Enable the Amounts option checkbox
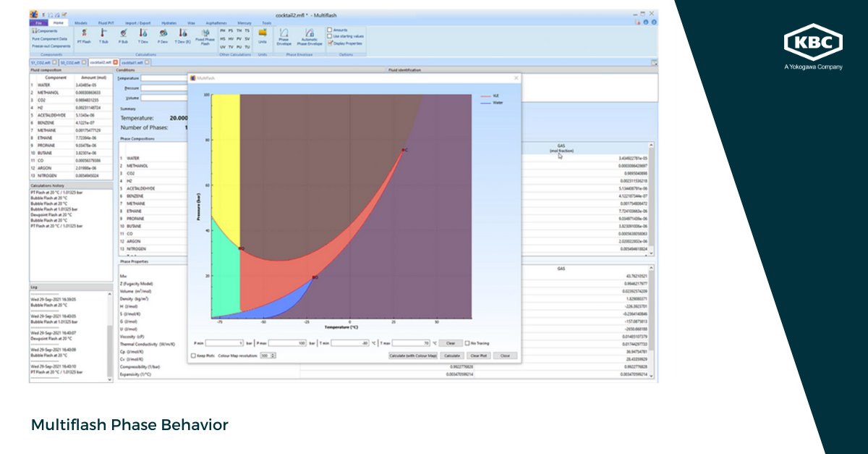Screen dimensions: 868x454 point(330,30)
